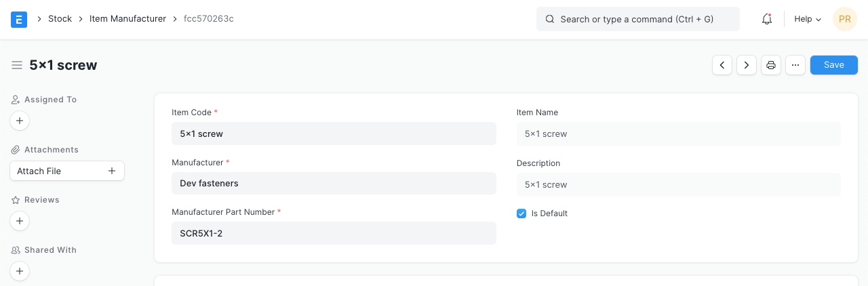
Task: Focus the search or command bar
Action: point(637,19)
